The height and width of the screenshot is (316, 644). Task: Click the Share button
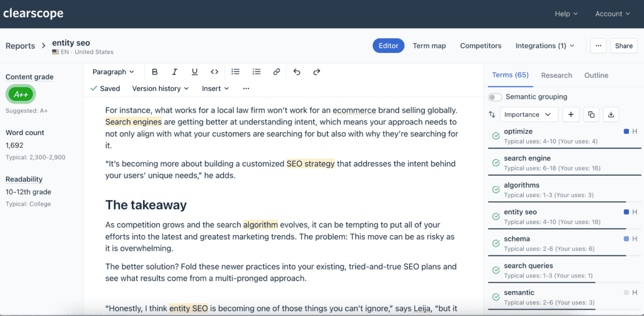pos(624,46)
